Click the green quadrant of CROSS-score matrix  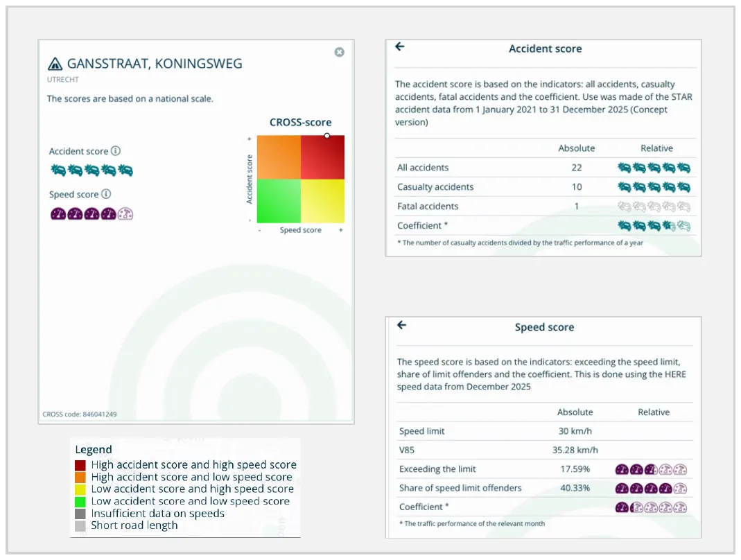pyautogui.click(x=279, y=201)
